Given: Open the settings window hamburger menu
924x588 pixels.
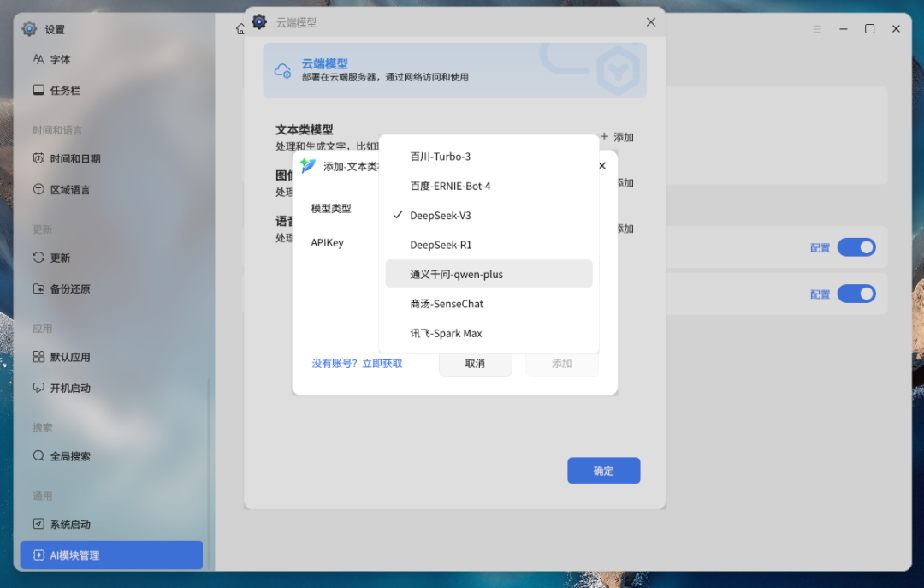Looking at the screenshot, I should [817, 29].
